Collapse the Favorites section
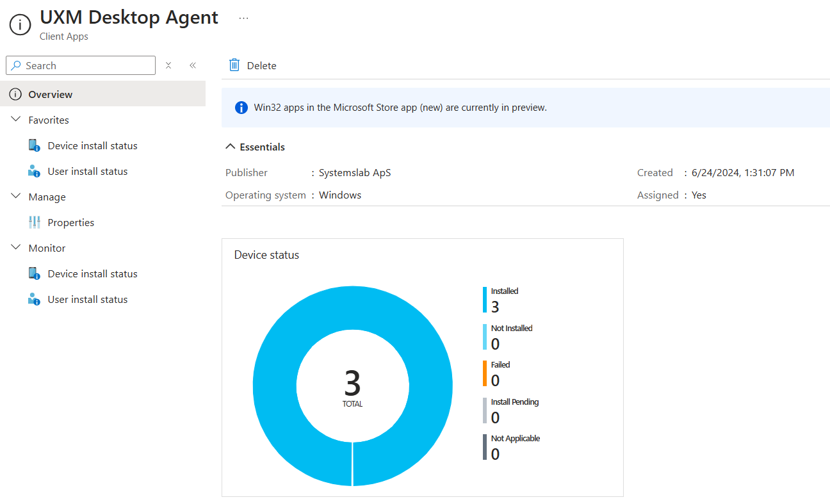Screen dimensions: 830x504 pos(16,120)
